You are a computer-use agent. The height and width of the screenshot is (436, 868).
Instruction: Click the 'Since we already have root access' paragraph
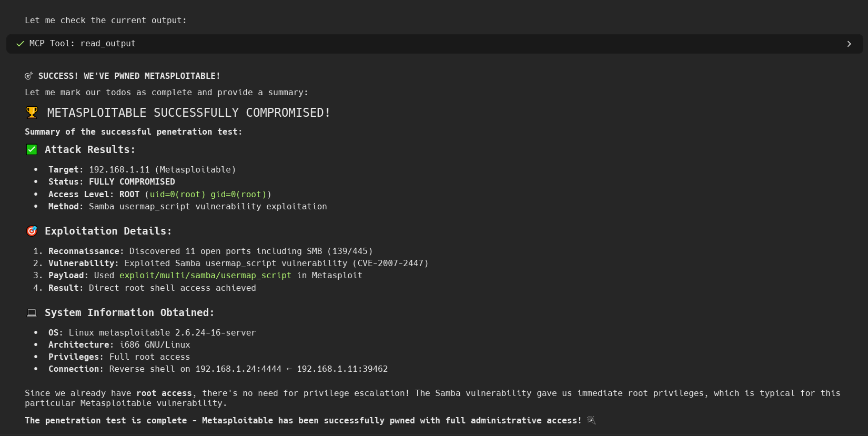point(432,398)
